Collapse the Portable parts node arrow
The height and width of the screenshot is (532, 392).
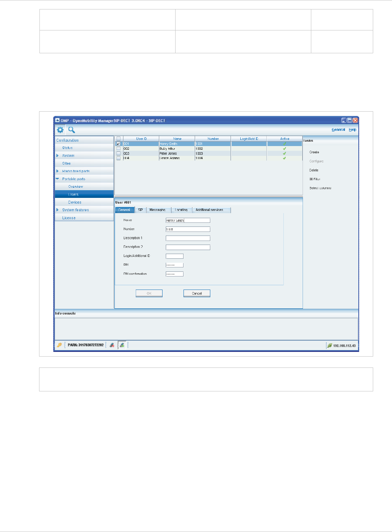coord(57,179)
